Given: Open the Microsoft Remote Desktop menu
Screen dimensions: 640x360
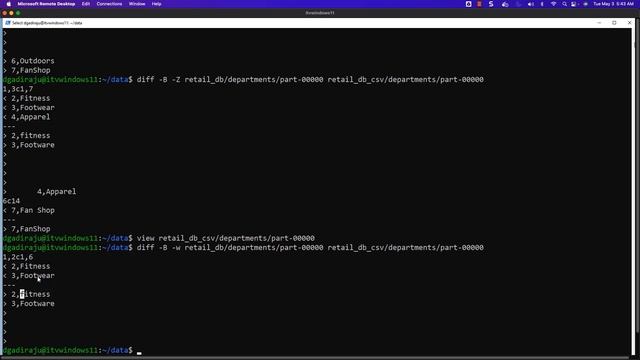Looking at the screenshot, I should (46, 4).
